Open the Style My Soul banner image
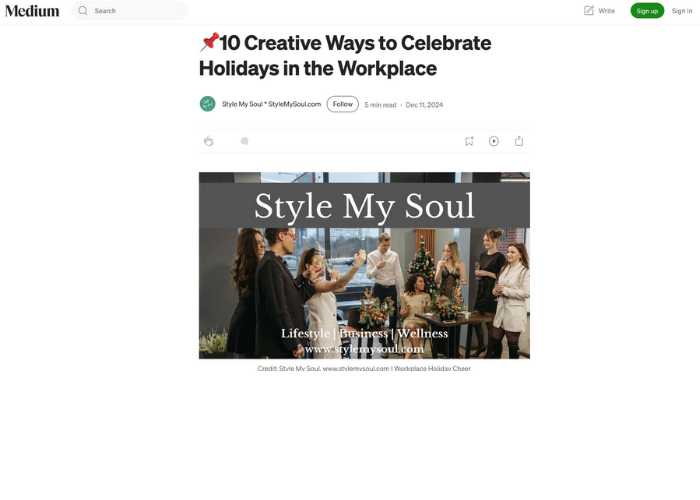 coord(364,265)
